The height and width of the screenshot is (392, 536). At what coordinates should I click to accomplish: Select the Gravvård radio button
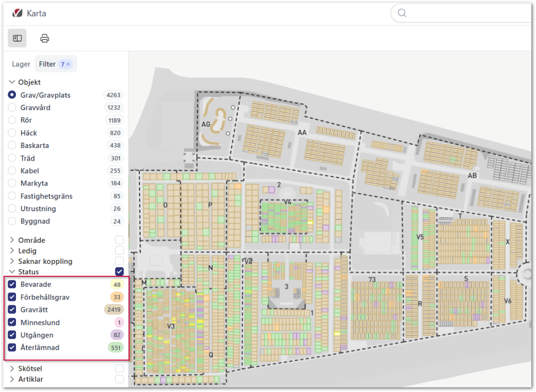coord(12,107)
